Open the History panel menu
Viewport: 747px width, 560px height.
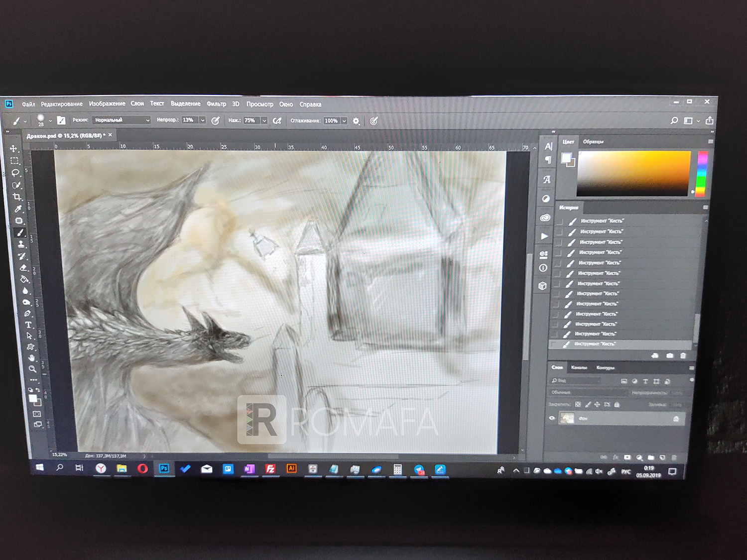[705, 207]
